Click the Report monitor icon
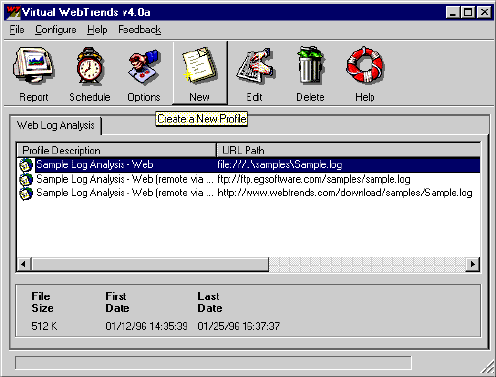This screenshot has height=377, width=496. point(33,65)
